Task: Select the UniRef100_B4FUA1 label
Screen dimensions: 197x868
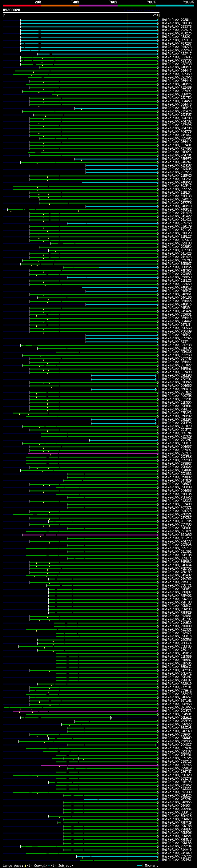Action: point(177,369)
